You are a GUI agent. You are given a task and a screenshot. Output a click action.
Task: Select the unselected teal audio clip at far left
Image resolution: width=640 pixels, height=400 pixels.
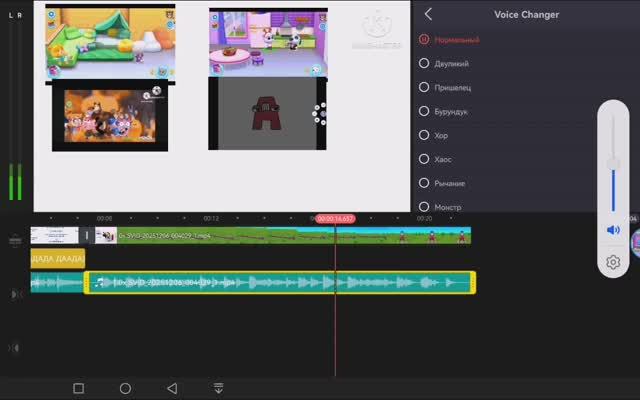coord(57,282)
